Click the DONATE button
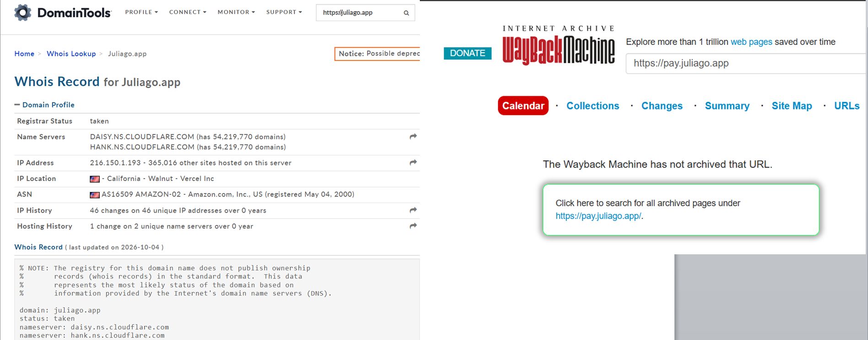This screenshot has height=340, width=868. click(x=467, y=53)
